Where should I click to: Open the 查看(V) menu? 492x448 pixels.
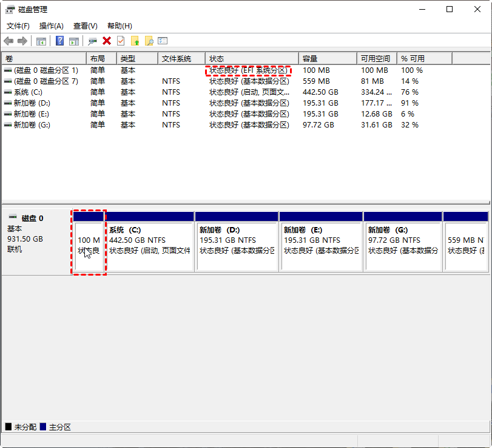click(x=86, y=26)
